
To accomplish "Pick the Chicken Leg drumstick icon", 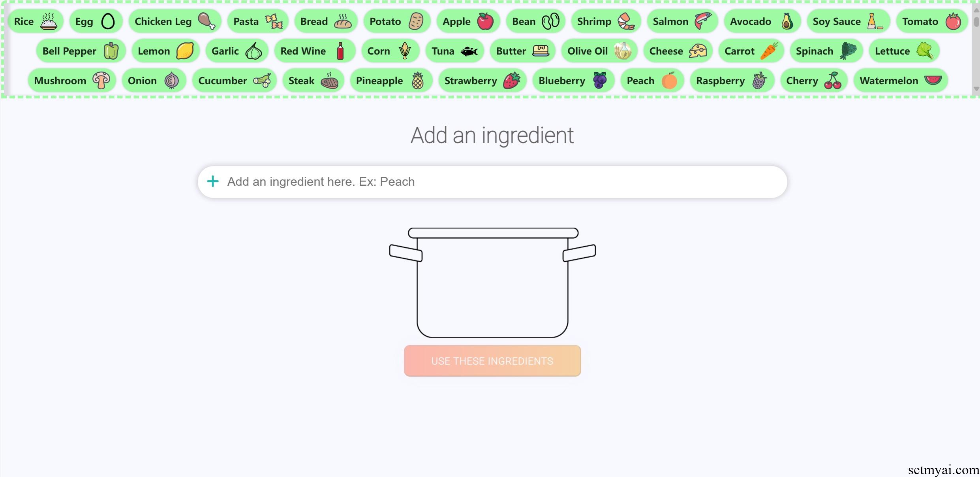I will (207, 21).
